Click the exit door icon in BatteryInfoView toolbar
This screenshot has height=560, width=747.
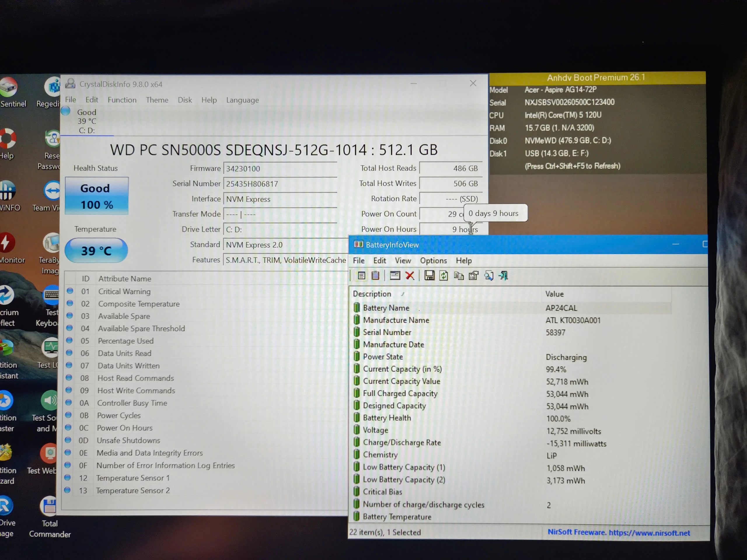click(504, 276)
